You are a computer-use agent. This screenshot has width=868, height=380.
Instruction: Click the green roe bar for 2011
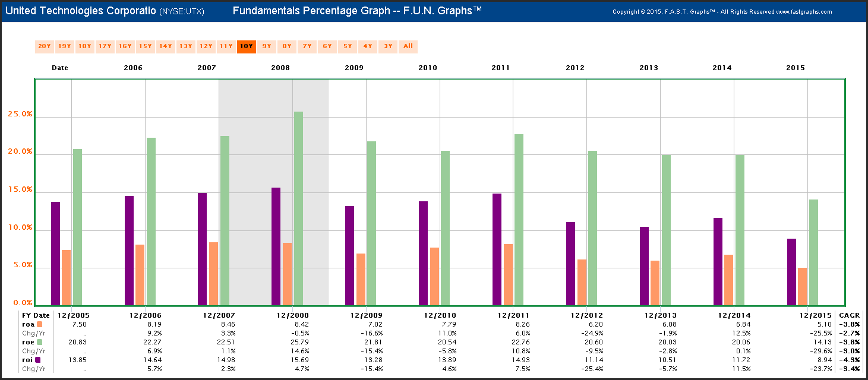click(519, 220)
